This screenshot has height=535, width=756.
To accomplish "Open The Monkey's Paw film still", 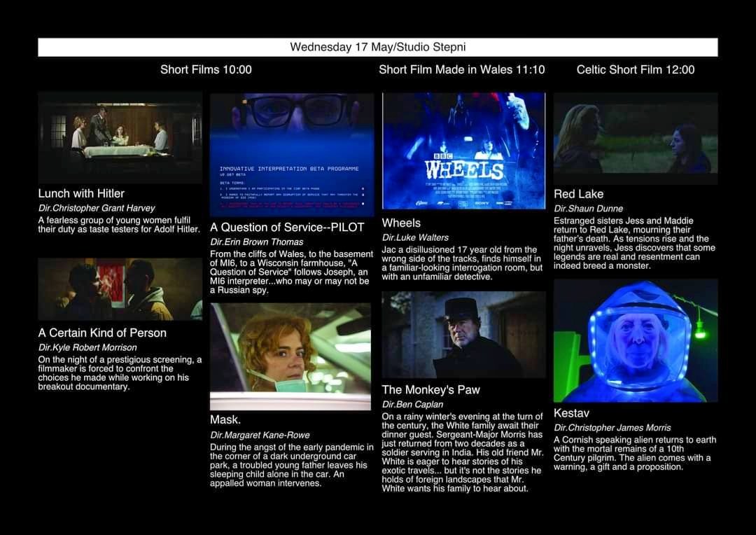I will pos(464,334).
